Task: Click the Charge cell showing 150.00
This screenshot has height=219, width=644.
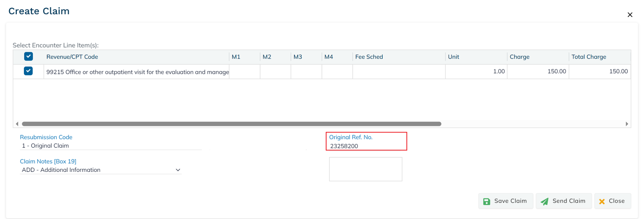Action: 538,72
